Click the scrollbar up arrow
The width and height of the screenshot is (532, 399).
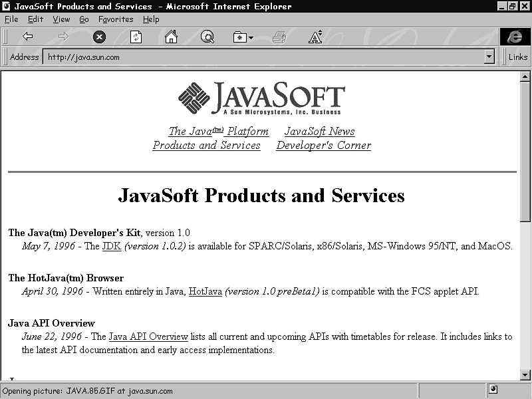pos(525,76)
